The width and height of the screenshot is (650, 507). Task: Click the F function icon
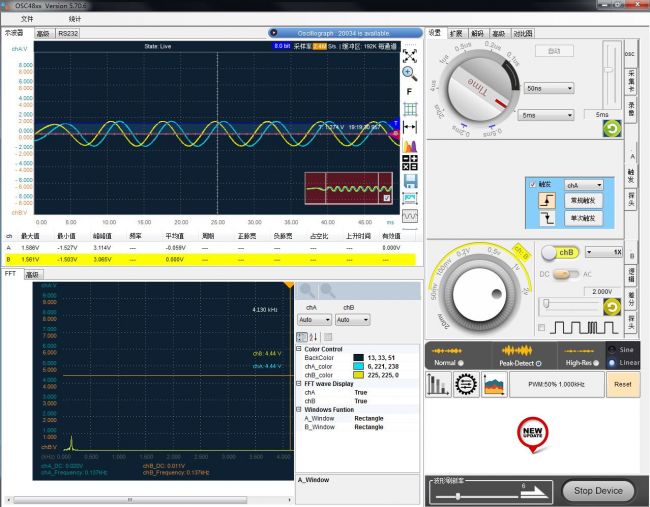pyautogui.click(x=410, y=92)
